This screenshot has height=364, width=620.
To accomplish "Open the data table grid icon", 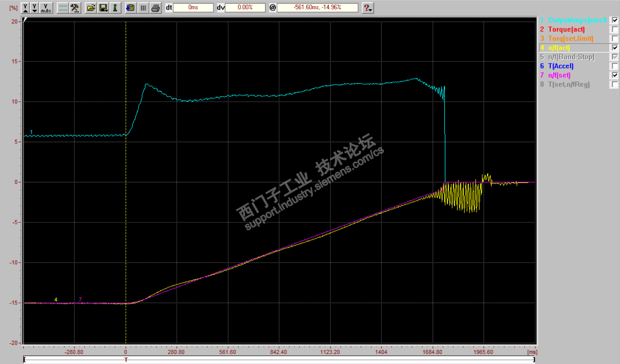I will (x=143, y=8).
